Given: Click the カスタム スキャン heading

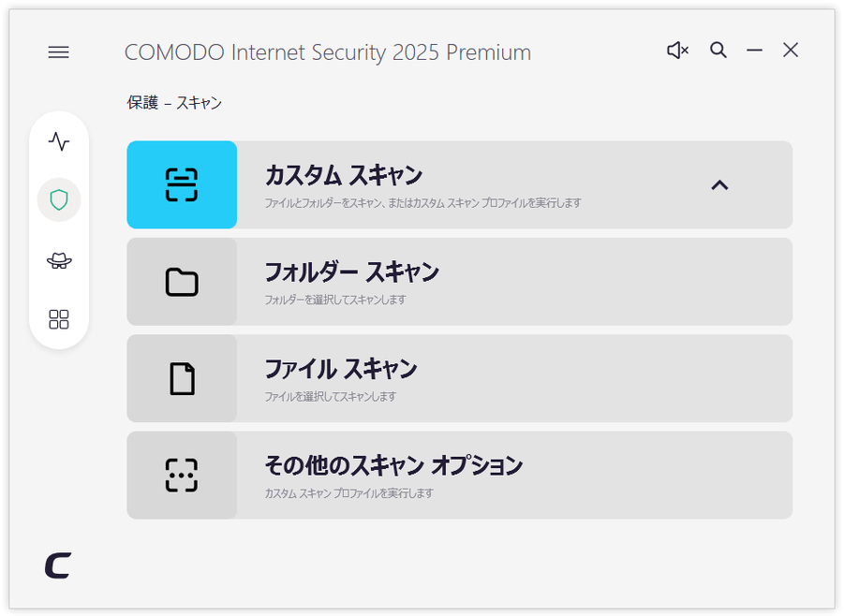Looking at the screenshot, I should click(344, 175).
